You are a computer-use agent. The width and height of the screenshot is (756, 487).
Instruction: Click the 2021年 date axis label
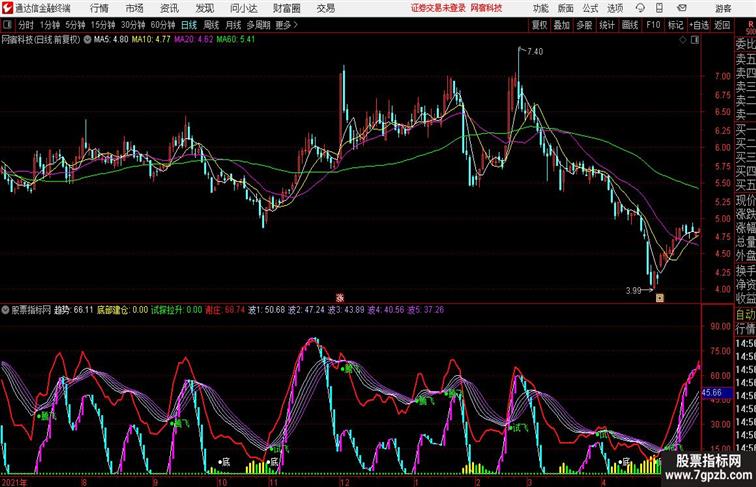click(15, 482)
